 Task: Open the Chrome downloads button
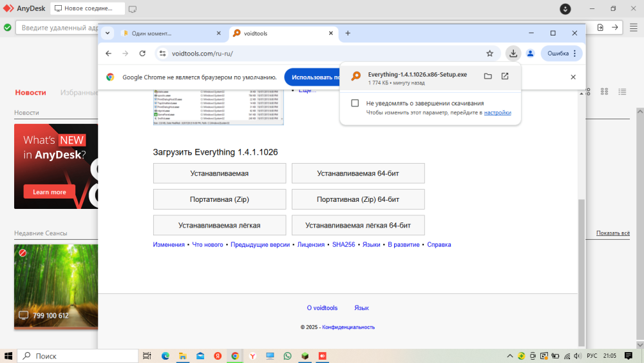coord(513,54)
